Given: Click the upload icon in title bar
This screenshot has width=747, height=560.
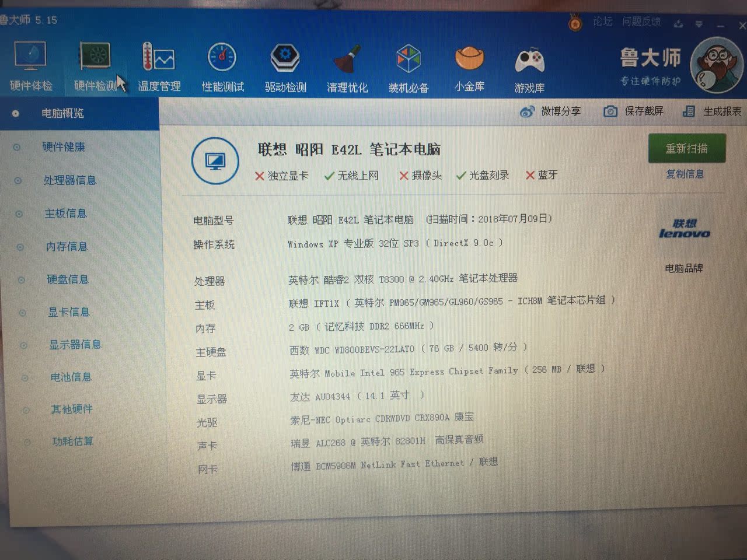Looking at the screenshot, I should click(678, 24).
